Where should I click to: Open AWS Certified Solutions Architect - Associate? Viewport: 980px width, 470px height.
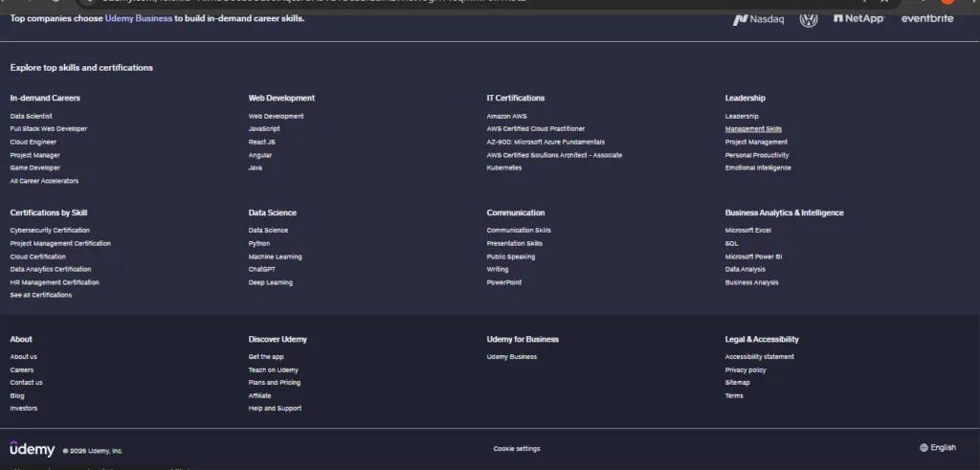point(554,155)
